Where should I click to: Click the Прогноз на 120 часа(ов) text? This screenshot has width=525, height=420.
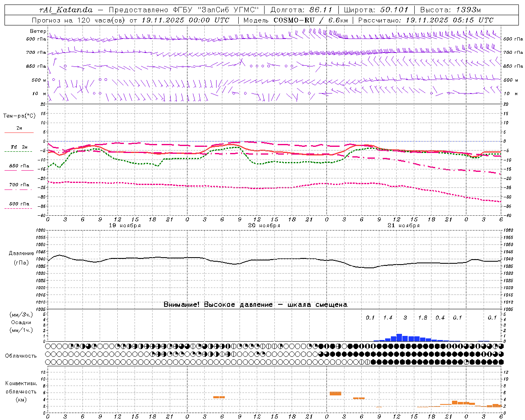79,20
